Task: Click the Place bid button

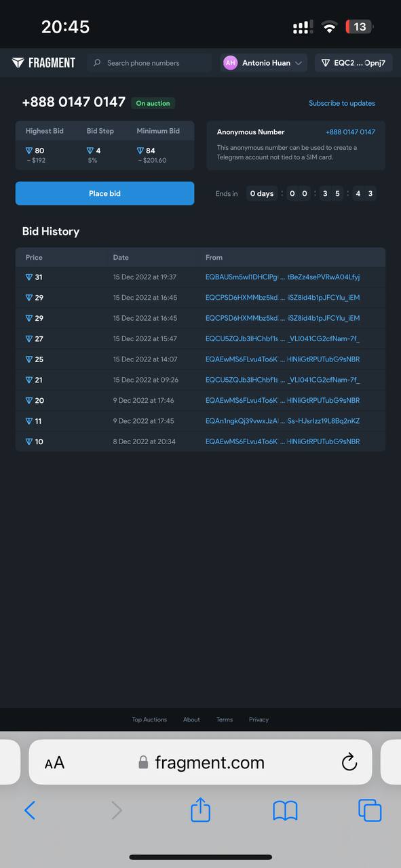Action: point(104,193)
